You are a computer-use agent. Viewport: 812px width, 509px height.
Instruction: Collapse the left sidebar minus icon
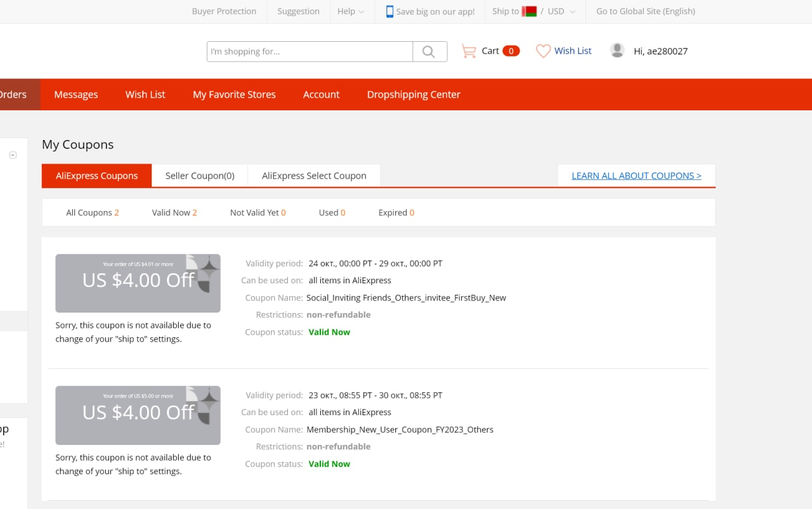(13, 155)
